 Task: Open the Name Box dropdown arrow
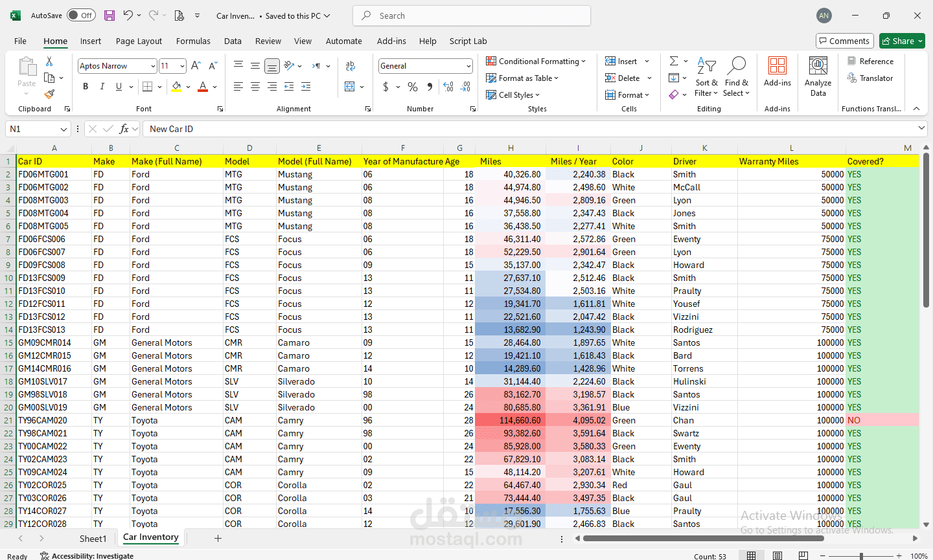pos(63,129)
